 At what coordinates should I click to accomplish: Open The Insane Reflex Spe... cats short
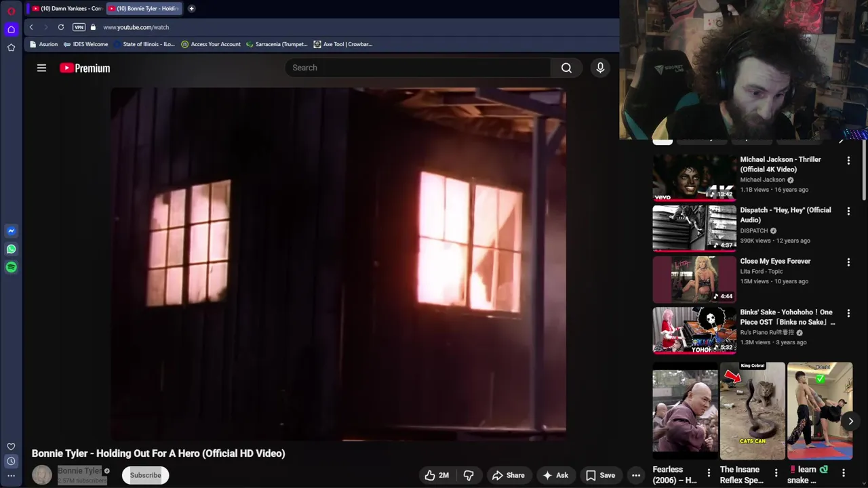pyautogui.click(x=752, y=411)
